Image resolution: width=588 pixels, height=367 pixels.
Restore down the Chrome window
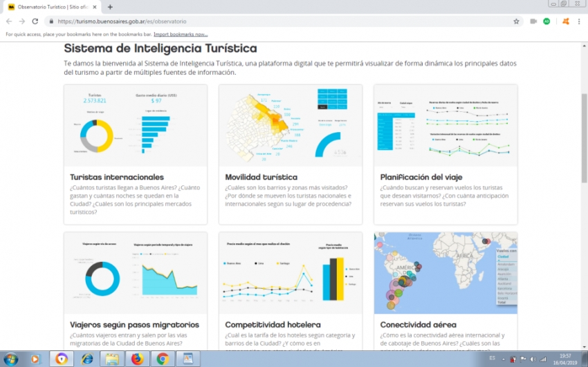[x=564, y=3]
